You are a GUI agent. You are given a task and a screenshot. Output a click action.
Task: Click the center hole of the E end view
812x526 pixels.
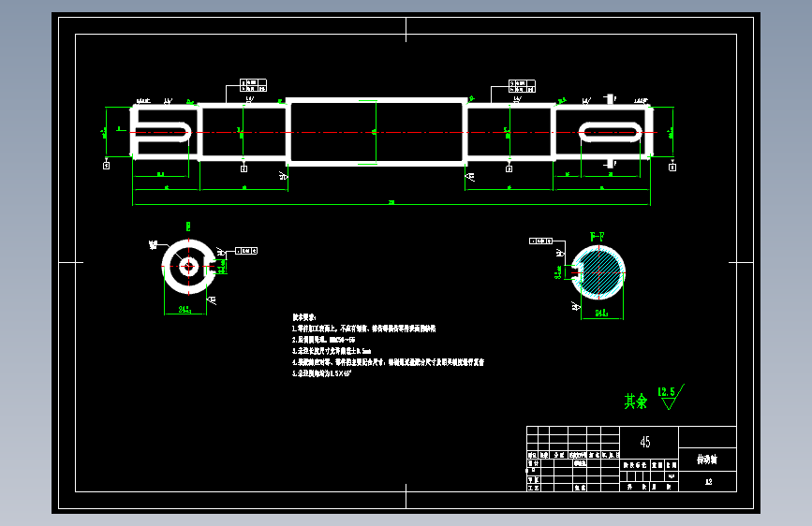coord(188,267)
